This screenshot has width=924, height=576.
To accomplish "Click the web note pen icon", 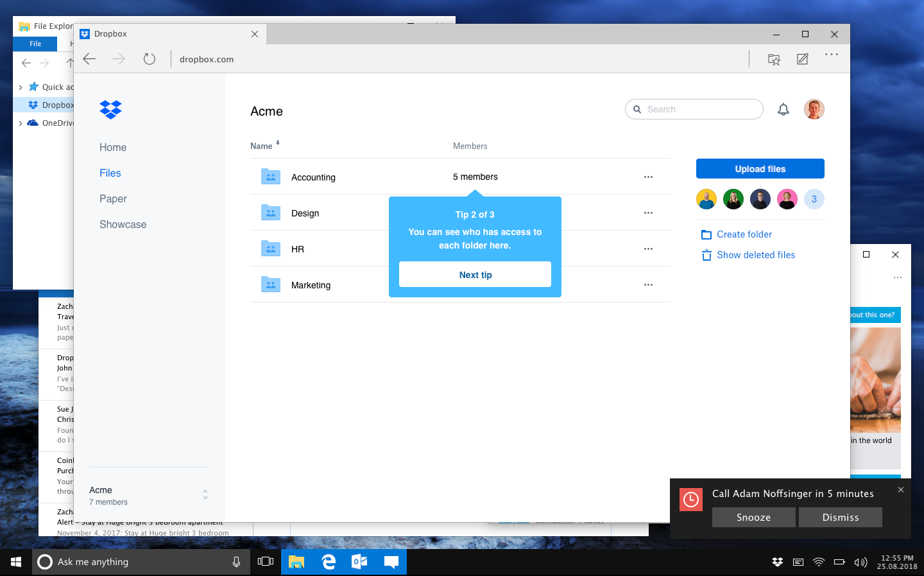I will pyautogui.click(x=803, y=59).
